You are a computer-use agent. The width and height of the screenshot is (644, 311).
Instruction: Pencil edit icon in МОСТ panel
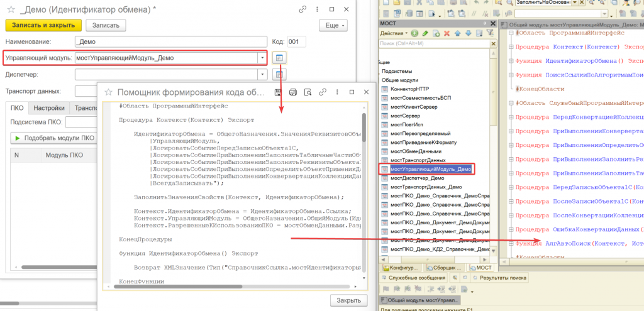[x=426, y=33]
